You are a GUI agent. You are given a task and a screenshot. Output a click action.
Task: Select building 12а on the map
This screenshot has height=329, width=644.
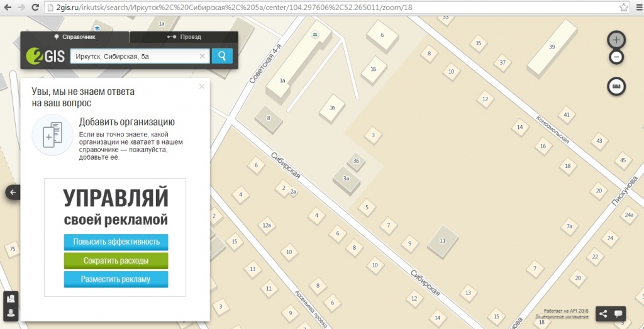pos(267,225)
